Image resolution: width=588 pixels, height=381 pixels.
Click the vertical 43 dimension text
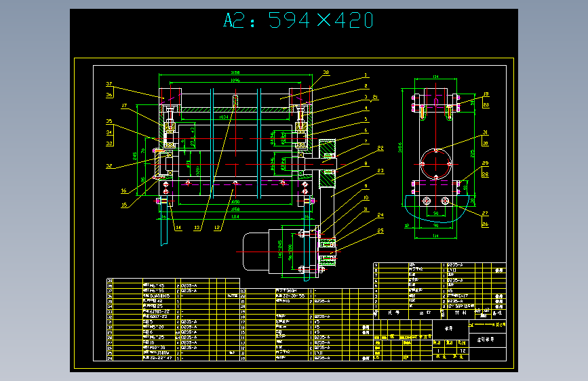point(193,130)
